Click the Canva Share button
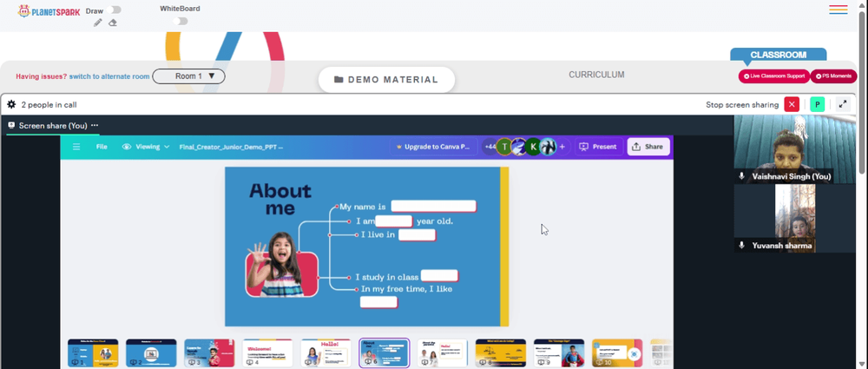This screenshot has height=369, width=868. [648, 147]
